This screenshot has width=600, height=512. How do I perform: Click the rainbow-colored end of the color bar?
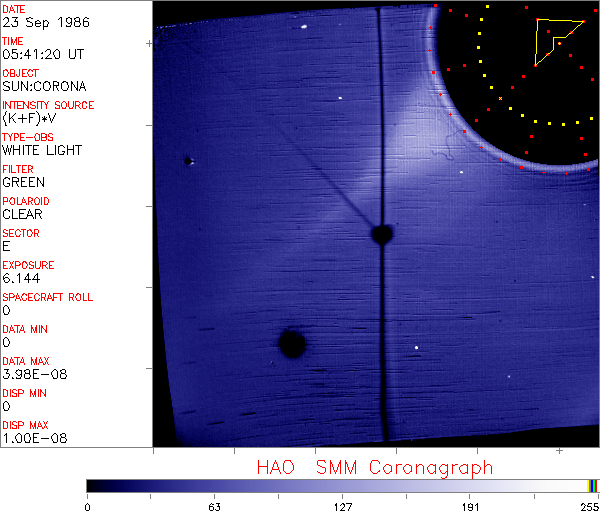[593, 485]
